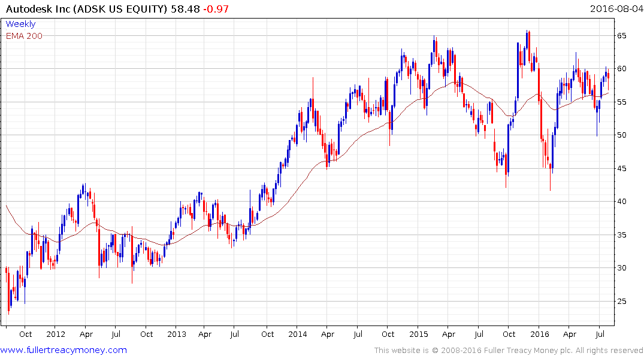
Task: Click the 'Weekly' interval label
Action: (20, 24)
